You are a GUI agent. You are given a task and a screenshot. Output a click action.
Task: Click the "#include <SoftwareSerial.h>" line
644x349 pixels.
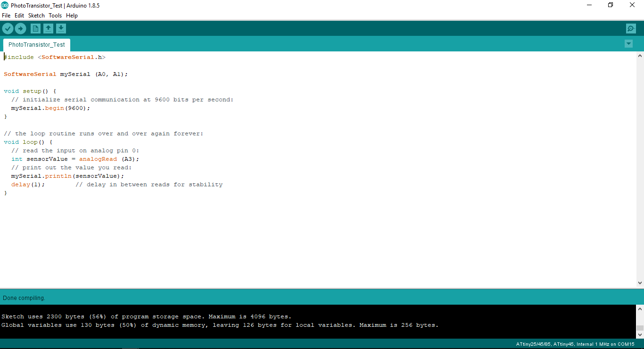click(55, 57)
